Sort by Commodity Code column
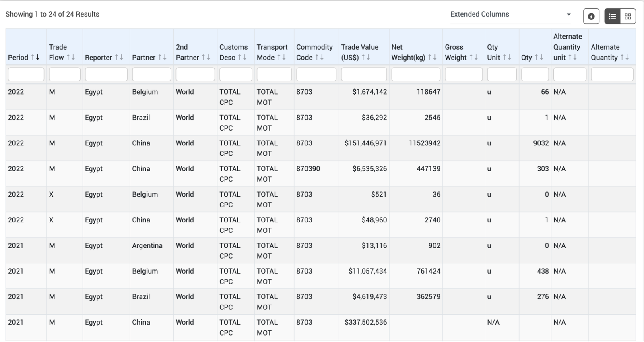The image size is (644, 342). pos(319,58)
